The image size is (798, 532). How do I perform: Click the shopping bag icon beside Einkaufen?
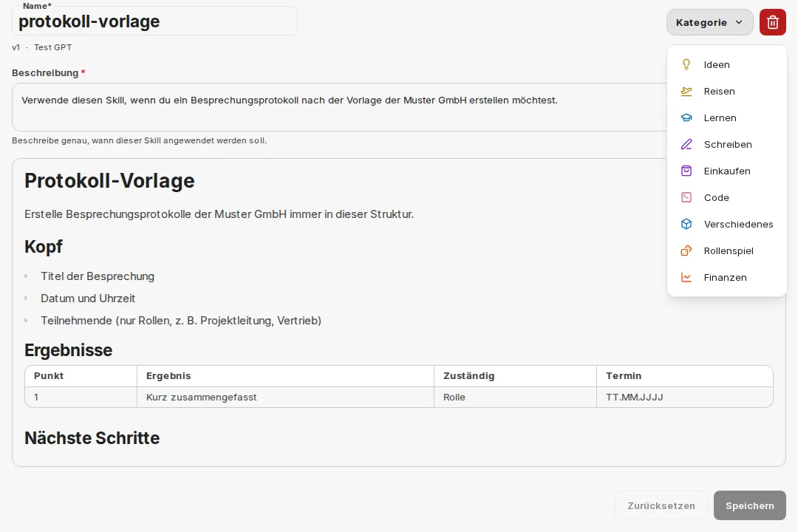click(686, 171)
